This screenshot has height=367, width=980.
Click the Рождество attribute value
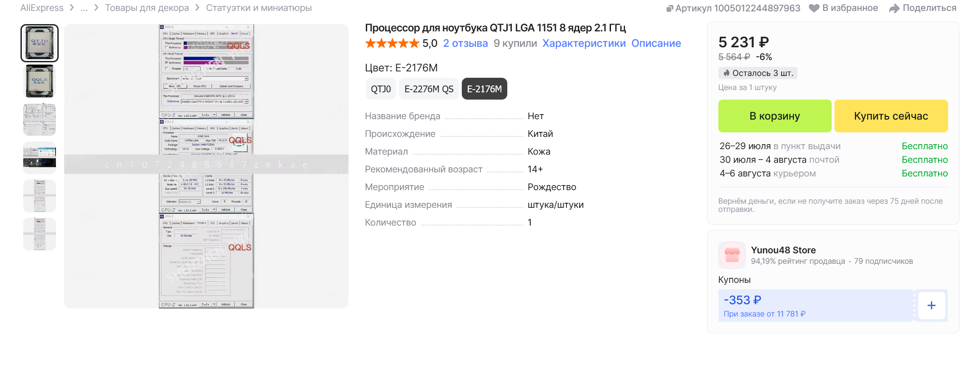(x=552, y=187)
